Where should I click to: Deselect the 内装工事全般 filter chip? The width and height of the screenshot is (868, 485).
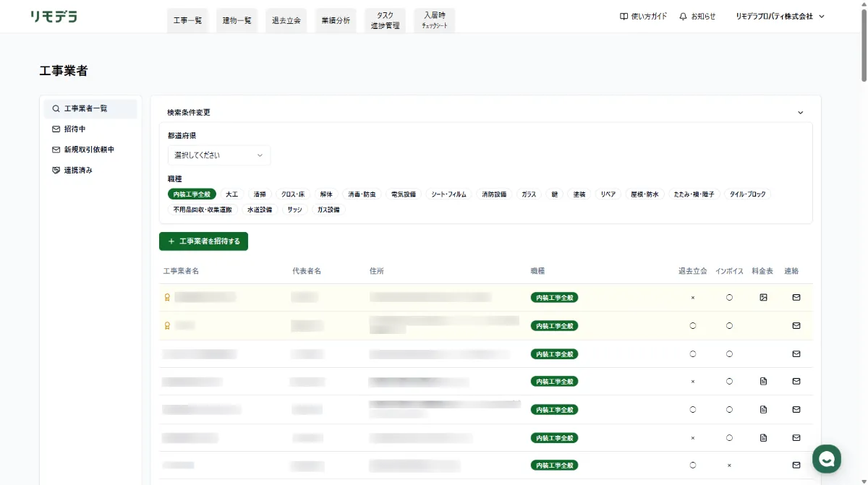click(192, 194)
